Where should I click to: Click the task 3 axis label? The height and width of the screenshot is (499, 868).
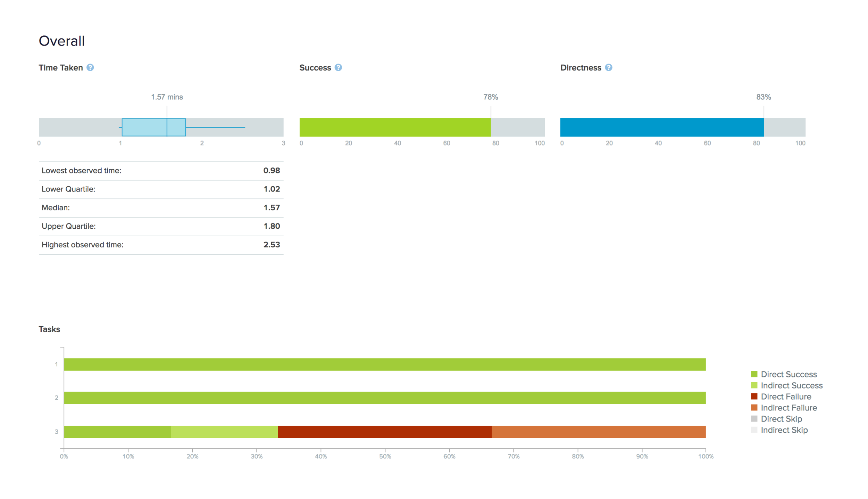[56, 432]
